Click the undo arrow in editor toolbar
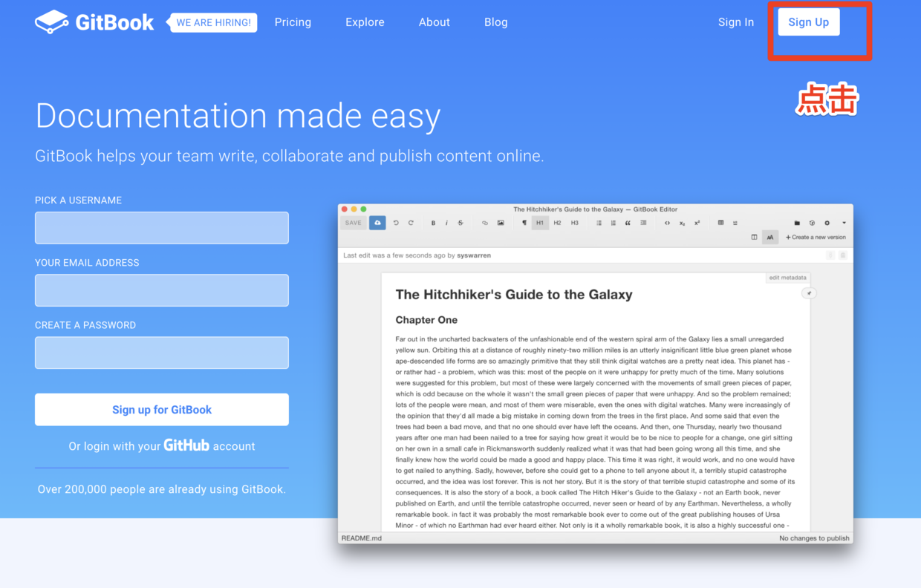 pyautogui.click(x=396, y=223)
